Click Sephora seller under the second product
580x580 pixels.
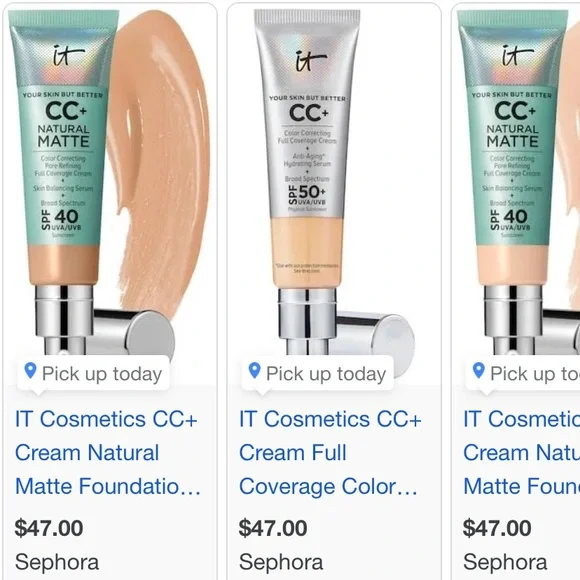[x=281, y=562]
